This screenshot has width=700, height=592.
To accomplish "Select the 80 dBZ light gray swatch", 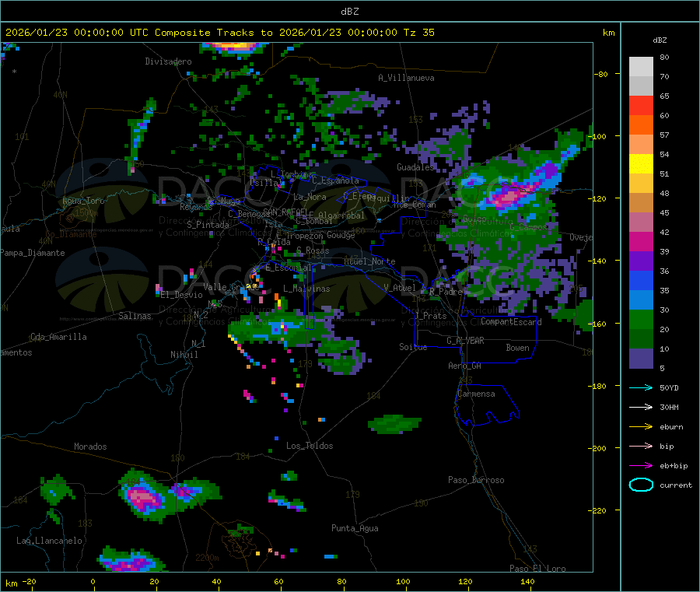I will tap(641, 67).
